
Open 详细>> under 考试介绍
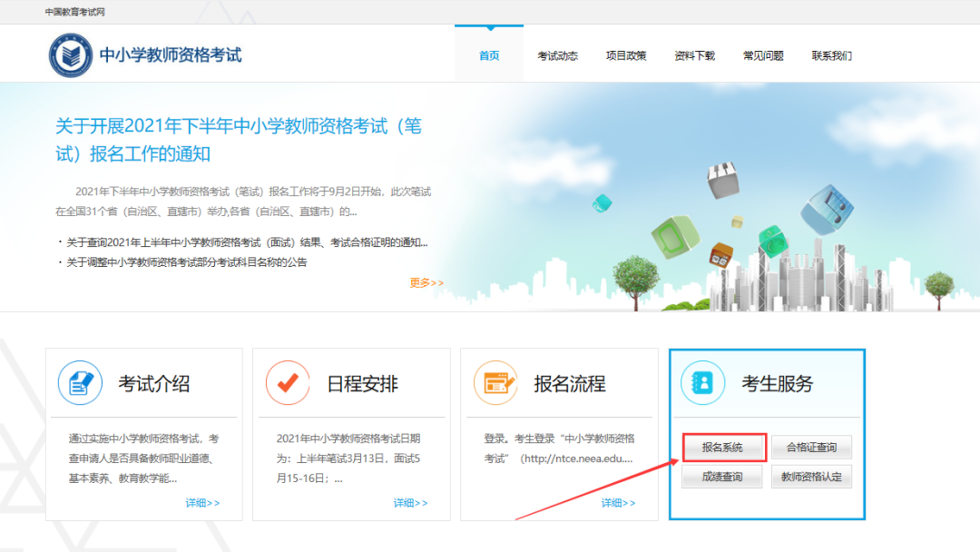point(204,502)
